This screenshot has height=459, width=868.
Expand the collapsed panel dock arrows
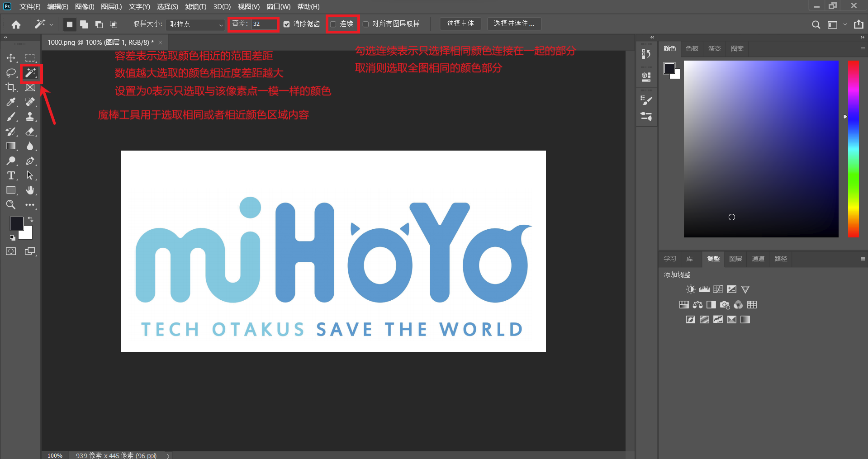(652, 38)
